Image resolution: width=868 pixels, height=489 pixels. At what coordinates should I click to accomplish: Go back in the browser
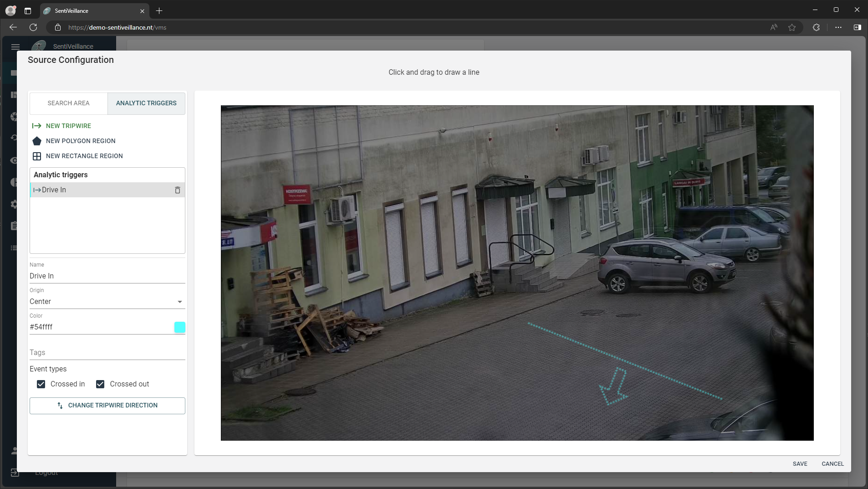13,27
